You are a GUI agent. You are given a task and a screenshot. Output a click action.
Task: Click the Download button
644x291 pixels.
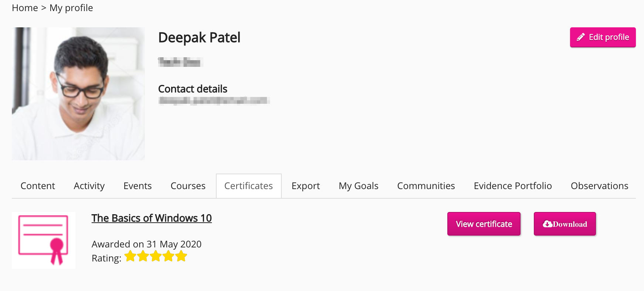click(565, 223)
